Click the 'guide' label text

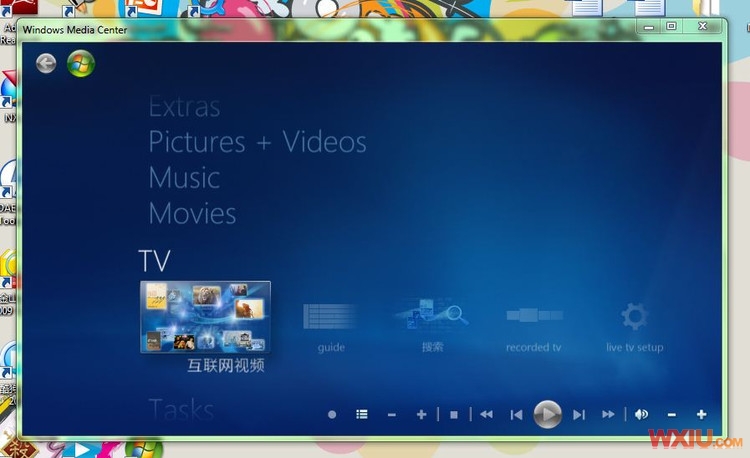click(331, 347)
